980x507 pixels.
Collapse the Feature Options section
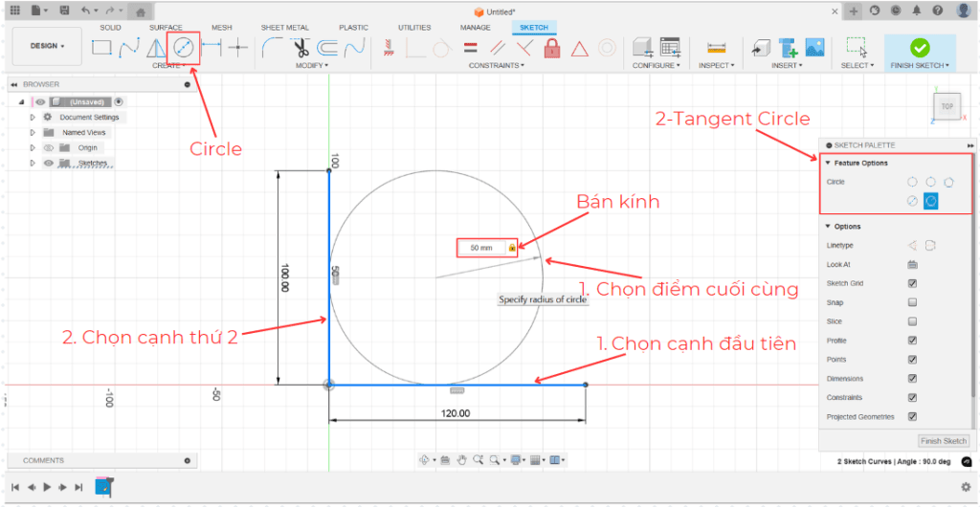coord(828,164)
